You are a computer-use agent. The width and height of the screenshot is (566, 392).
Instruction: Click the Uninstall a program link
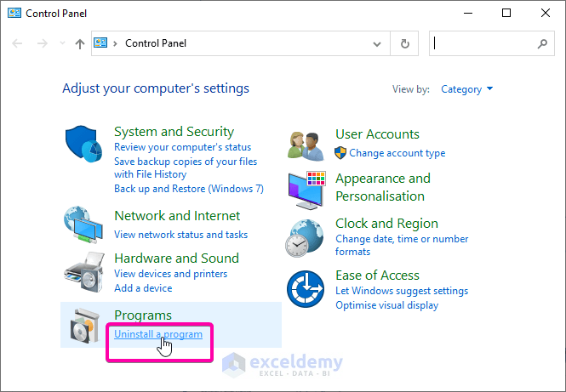pyautogui.click(x=158, y=334)
